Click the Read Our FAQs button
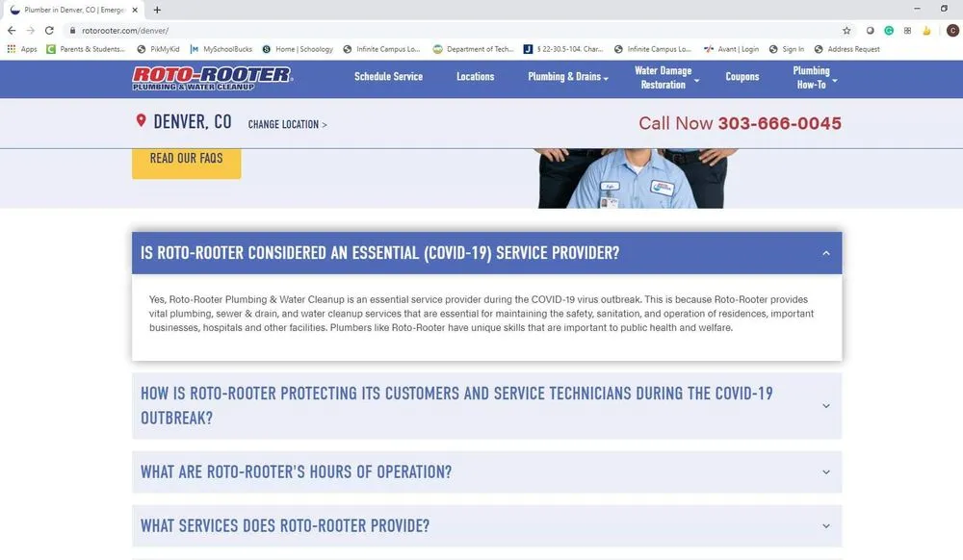Screen dimensions: 963x560 pos(186,159)
